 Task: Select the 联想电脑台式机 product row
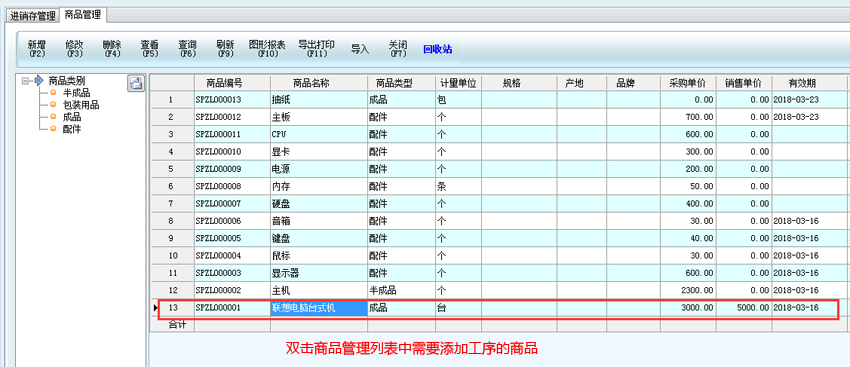[x=498, y=308]
